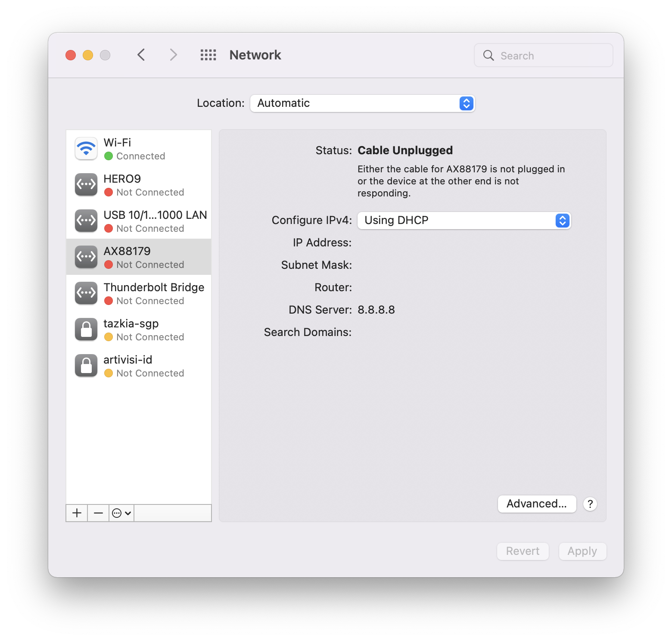Focus the Search field
Viewport: 672px width, 641px height.
[544, 55]
